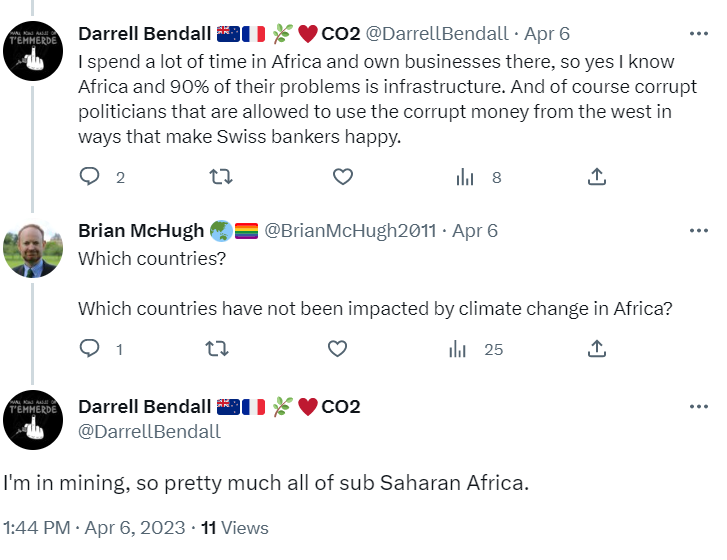Open more options for first Darrell tweet
This screenshot has height=560, width=727.
tap(698, 34)
